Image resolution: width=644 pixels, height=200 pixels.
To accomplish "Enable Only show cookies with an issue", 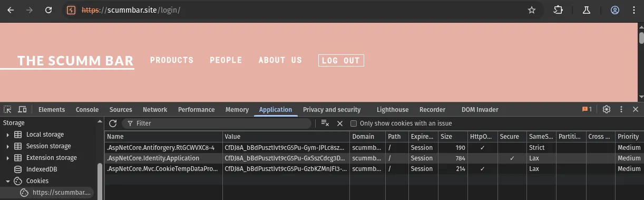I will pos(354,123).
